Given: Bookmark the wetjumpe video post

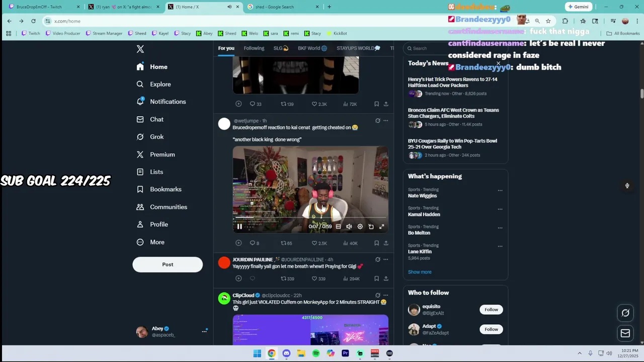Looking at the screenshot, I should (x=376, y=243).
